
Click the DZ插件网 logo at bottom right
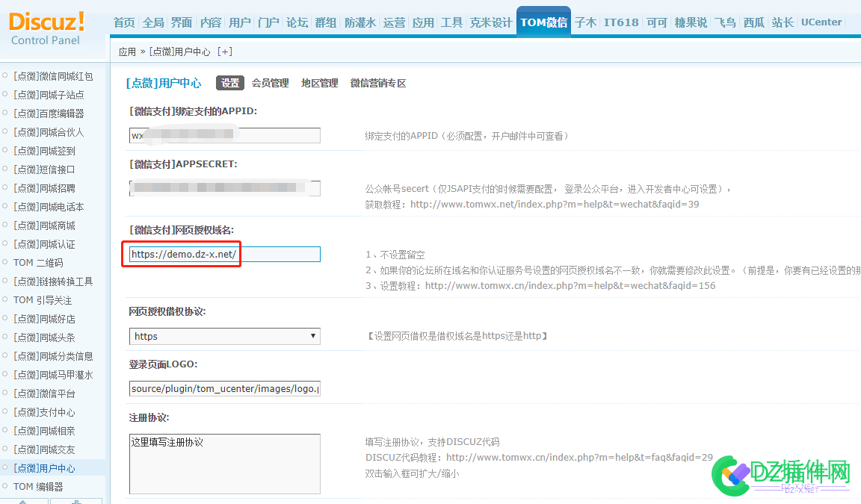coord(783,475)
